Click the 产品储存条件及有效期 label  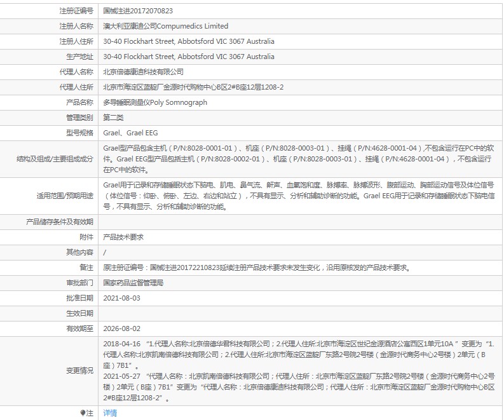[x=60, y=222]
